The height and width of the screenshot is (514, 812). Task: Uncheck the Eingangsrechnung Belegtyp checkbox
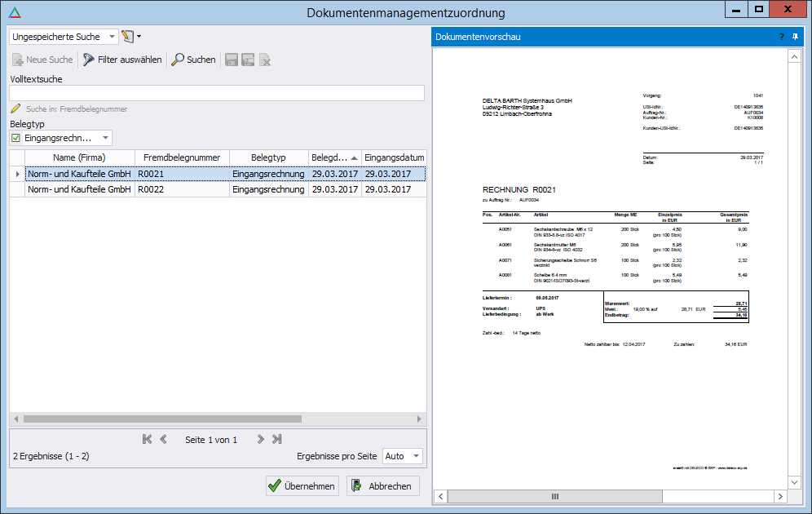coord(16,139)
